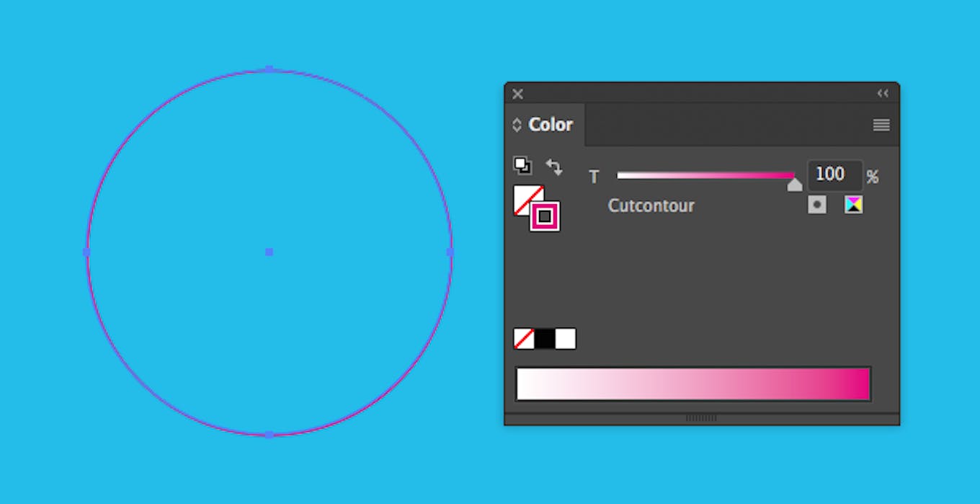980x504 pixels.
Task: Select the None swatch with red slash
Action: point(524,339)
